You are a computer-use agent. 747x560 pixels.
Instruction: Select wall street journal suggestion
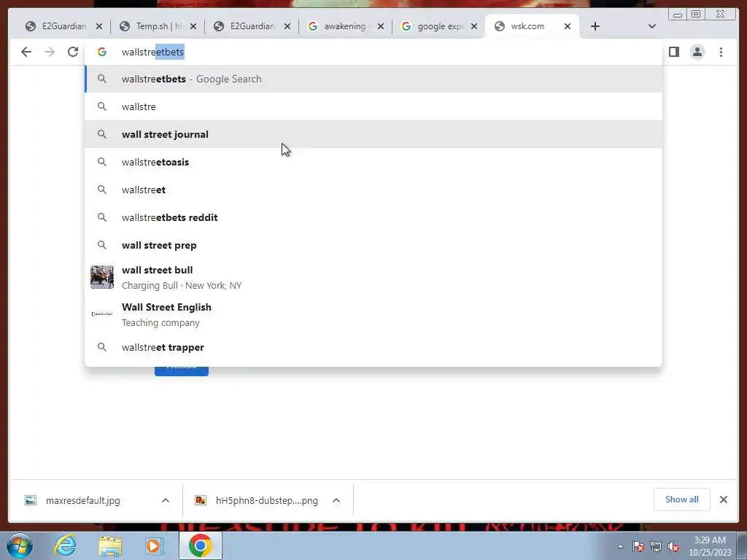(373, 134)
